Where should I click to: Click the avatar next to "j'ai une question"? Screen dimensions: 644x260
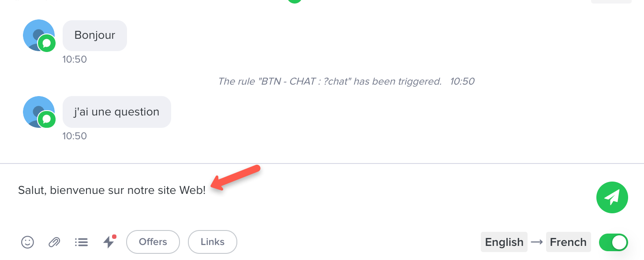[39, 112]
